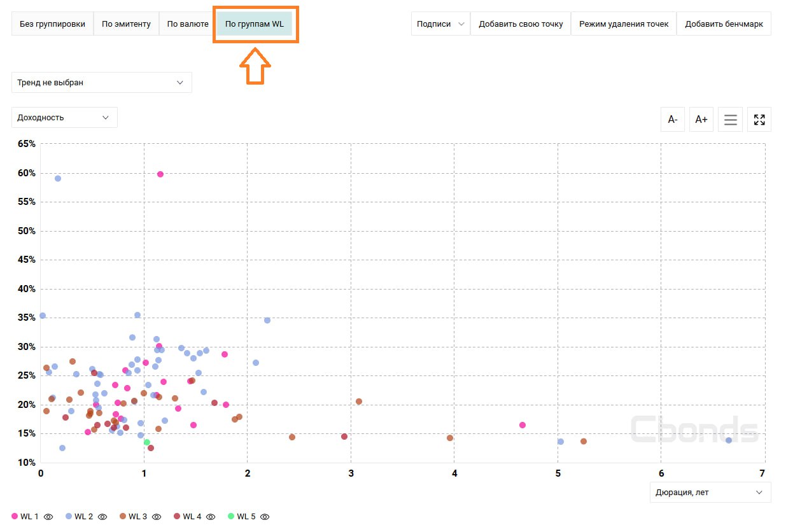Open the 'Тренд не выбран' dropdown
Image resolution: width=786 pixels, height=532 pixels.
101,83
